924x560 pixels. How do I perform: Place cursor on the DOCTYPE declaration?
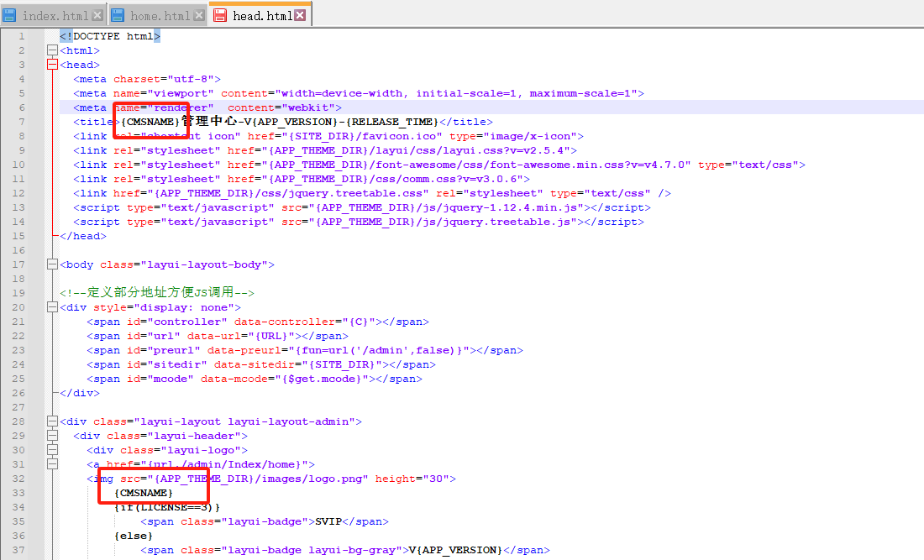tap(109, 36)
